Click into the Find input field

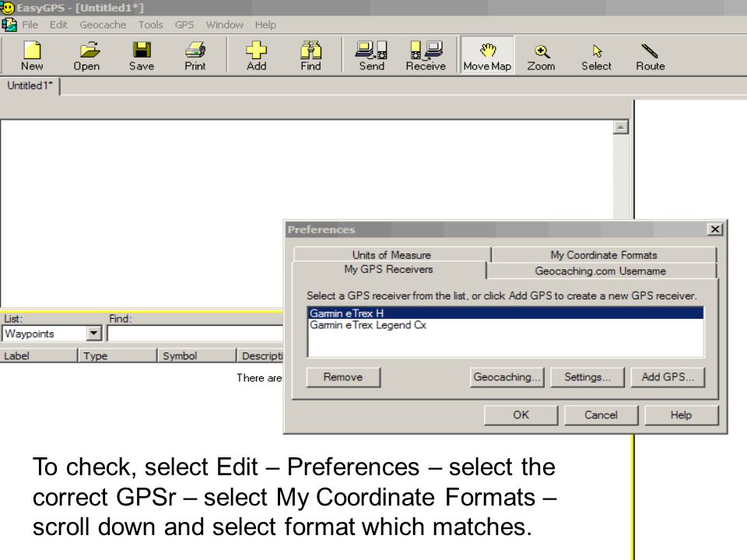click(195, 334)
